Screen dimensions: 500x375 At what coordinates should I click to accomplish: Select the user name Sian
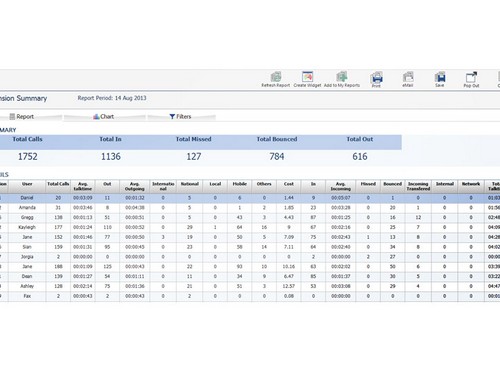tap(27, 247)
